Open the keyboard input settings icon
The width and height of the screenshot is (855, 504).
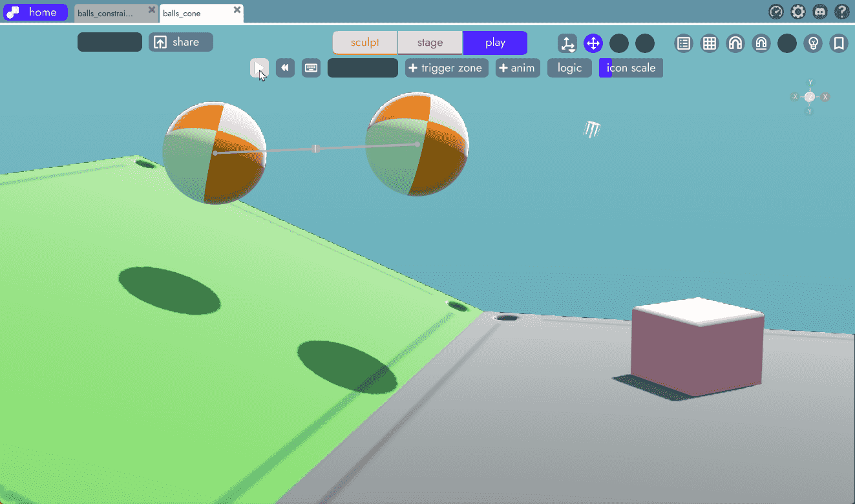[x=311, y=68]
